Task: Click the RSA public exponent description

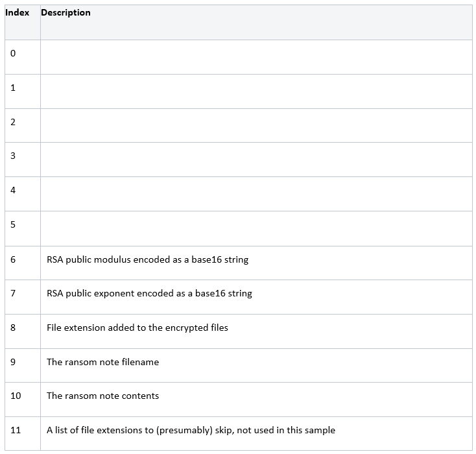Action: (x=149, y=293)
